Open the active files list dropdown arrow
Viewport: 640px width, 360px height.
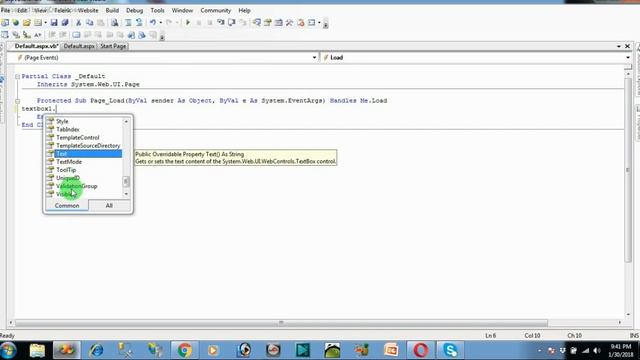coord(619,47)
